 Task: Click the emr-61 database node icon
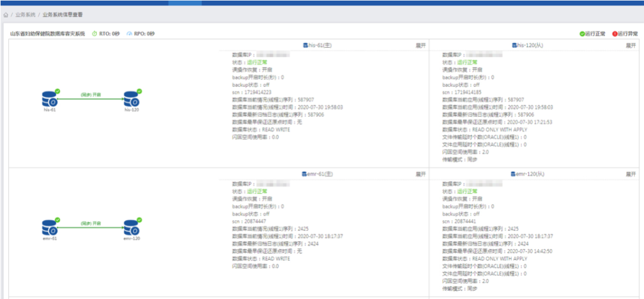click(x=49, y=227)
